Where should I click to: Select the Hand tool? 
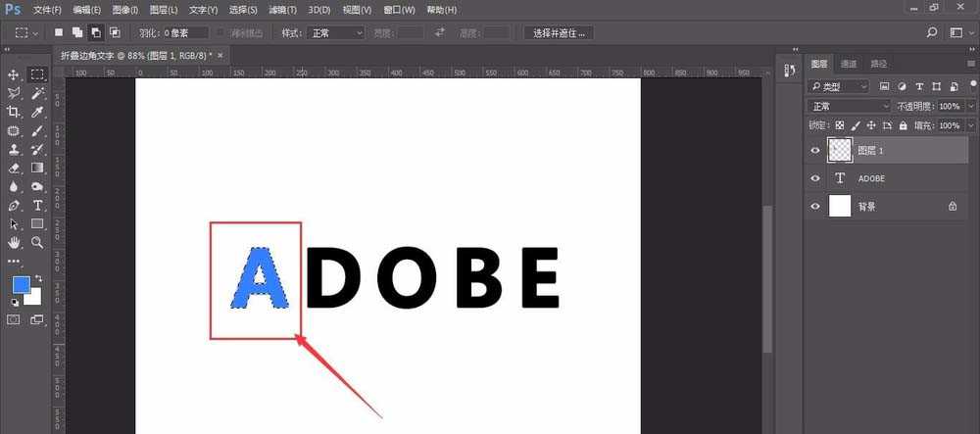[x=14, y=242]
